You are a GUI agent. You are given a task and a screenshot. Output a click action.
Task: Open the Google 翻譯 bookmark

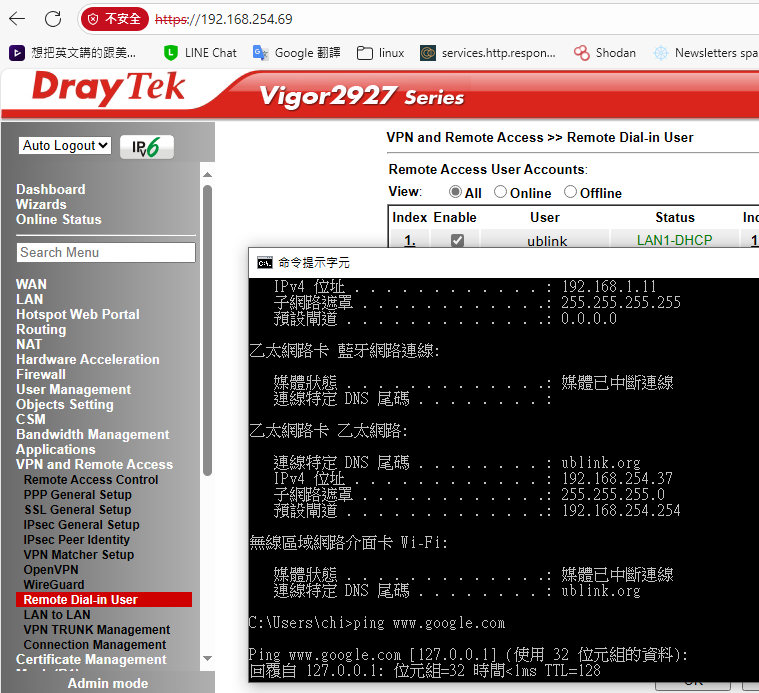(x=296, y=52)
